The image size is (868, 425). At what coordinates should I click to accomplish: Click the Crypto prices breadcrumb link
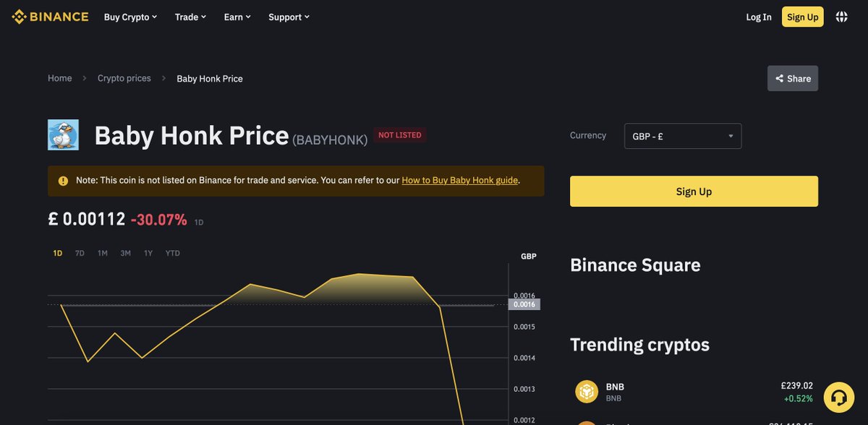[x=124, y=78]
